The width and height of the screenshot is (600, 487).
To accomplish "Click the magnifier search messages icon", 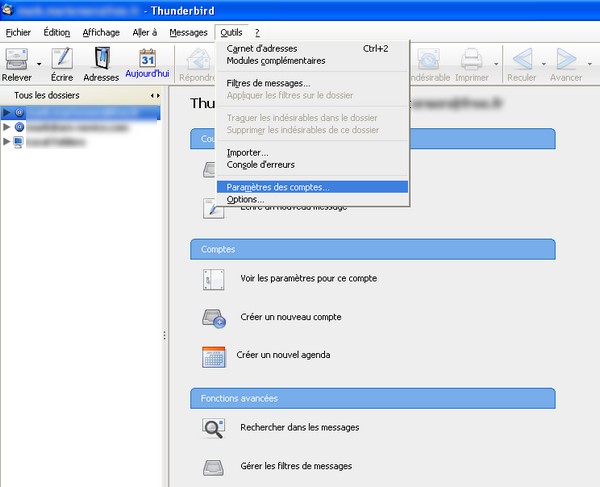I will click(214, 428).
